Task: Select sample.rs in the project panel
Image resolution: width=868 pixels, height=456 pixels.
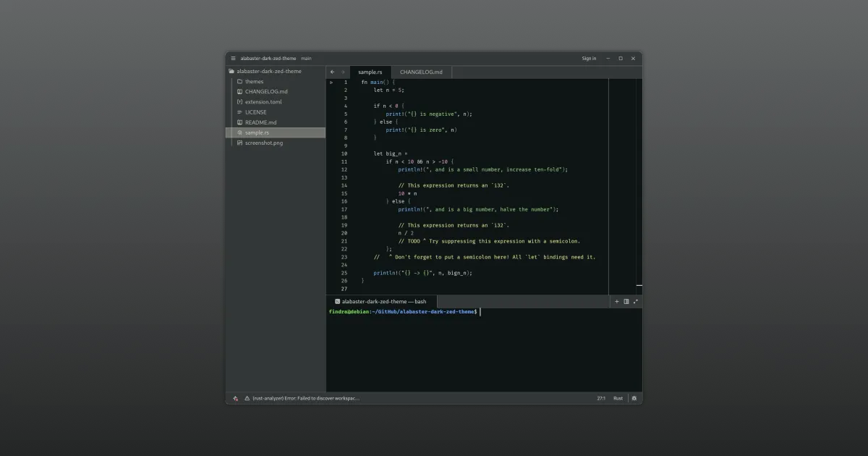Action: tap(276, 132)
